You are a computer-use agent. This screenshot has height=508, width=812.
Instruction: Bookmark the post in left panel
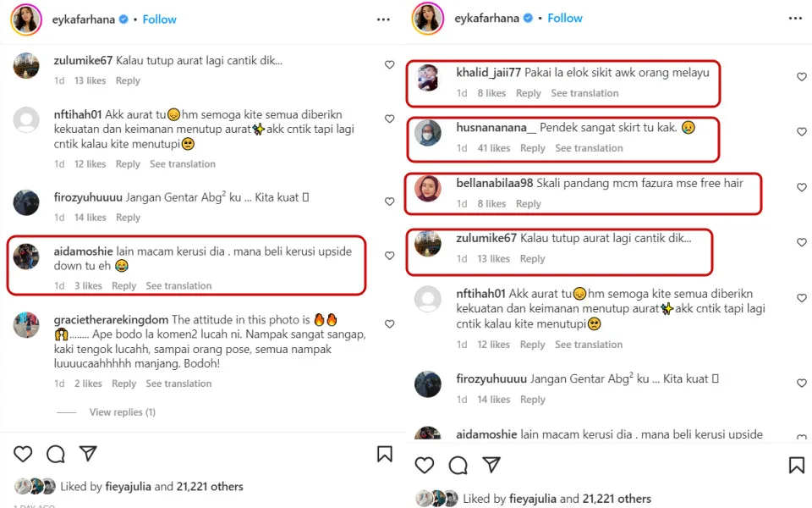[x=385, y=455]
